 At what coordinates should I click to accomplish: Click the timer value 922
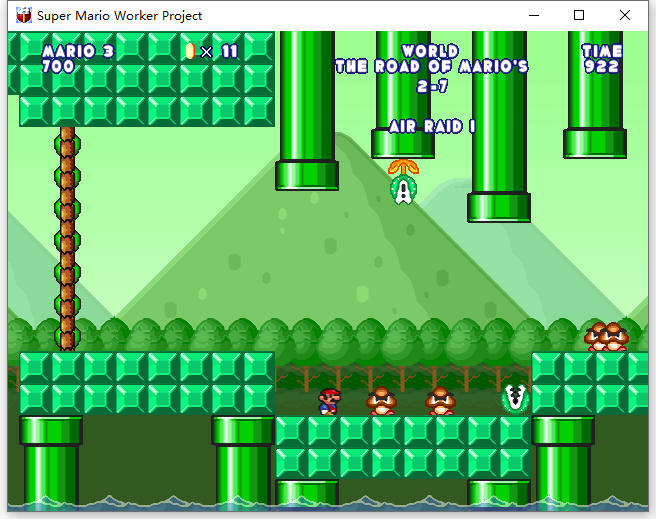click(602, 66)
